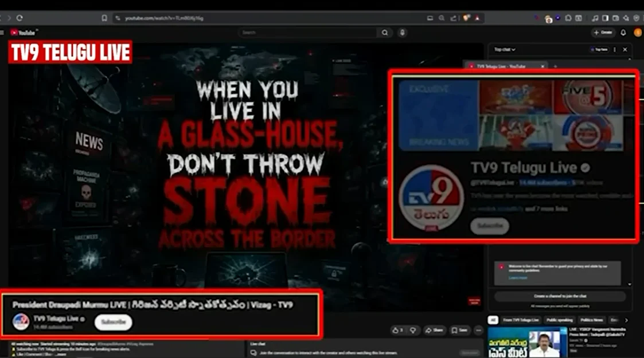Image resolution: width=644 pixels, height=358 pixels.
Task: Click the picture-in-picture icon in address bar
Action: coord(430,18)
